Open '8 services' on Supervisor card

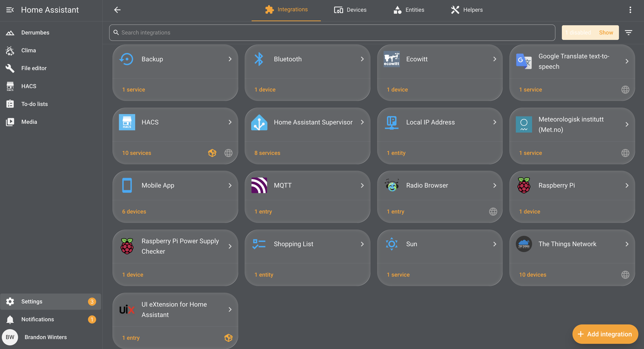click(267, 153)
